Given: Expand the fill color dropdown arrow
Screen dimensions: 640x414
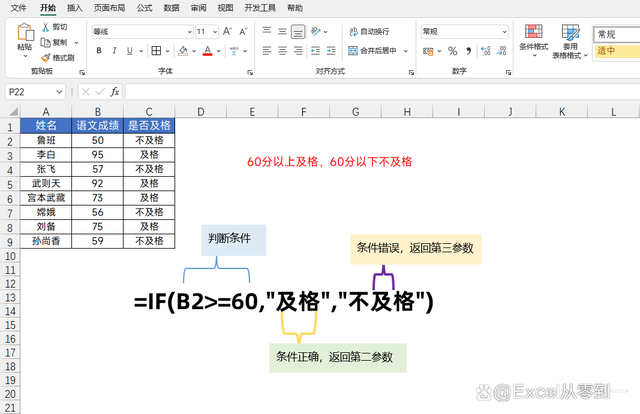Looking at the screenshot, I should (x=194, y=51).
